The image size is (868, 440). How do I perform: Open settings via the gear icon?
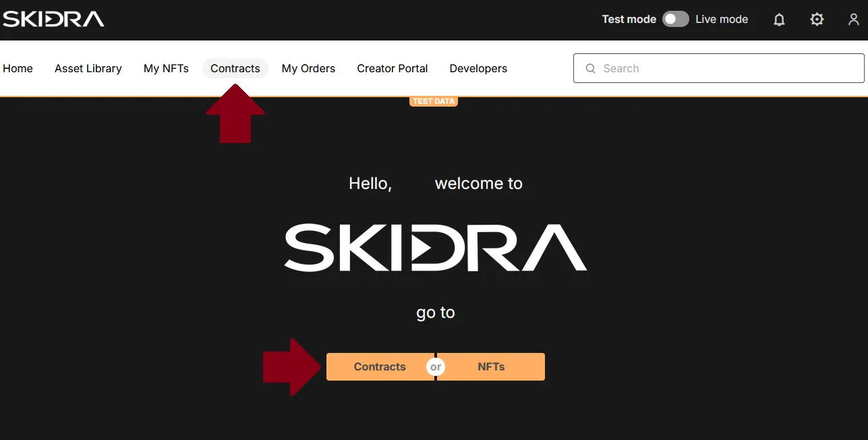pyautogui.click(x=817, y=20)
